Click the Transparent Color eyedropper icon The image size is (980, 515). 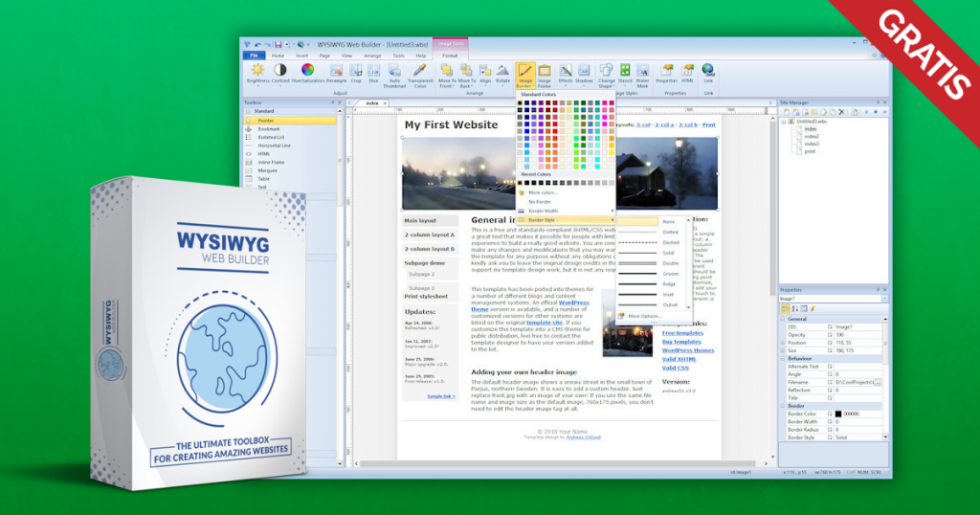click(x=418, y=71)
